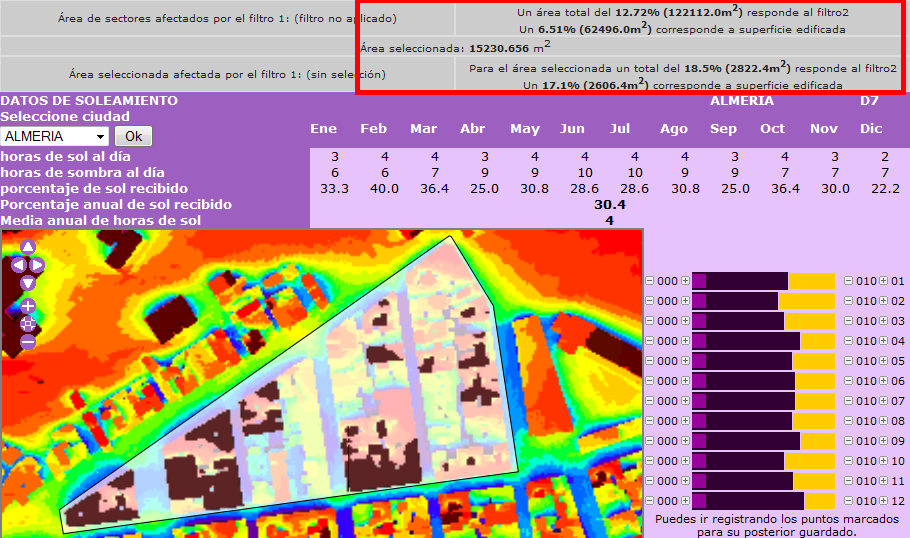Viewport: 910px width, 538px height.
Task: Click the Jun column header
Action: click(x=572, y=128)
